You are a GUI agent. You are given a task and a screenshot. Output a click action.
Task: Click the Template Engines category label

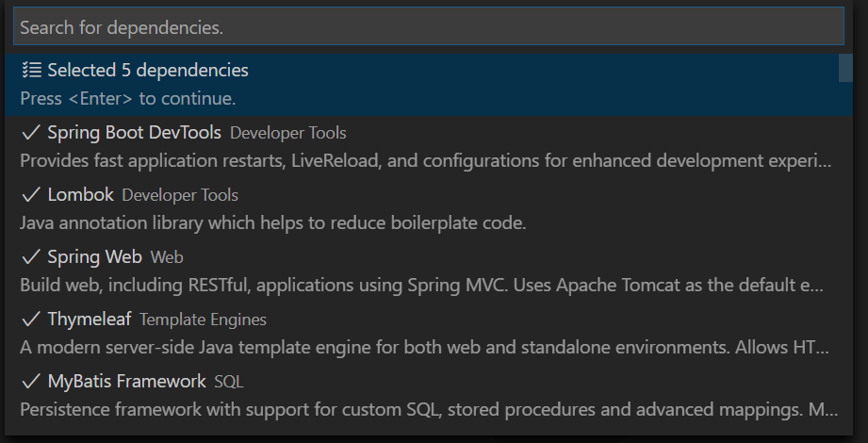[x=203, y=320]
